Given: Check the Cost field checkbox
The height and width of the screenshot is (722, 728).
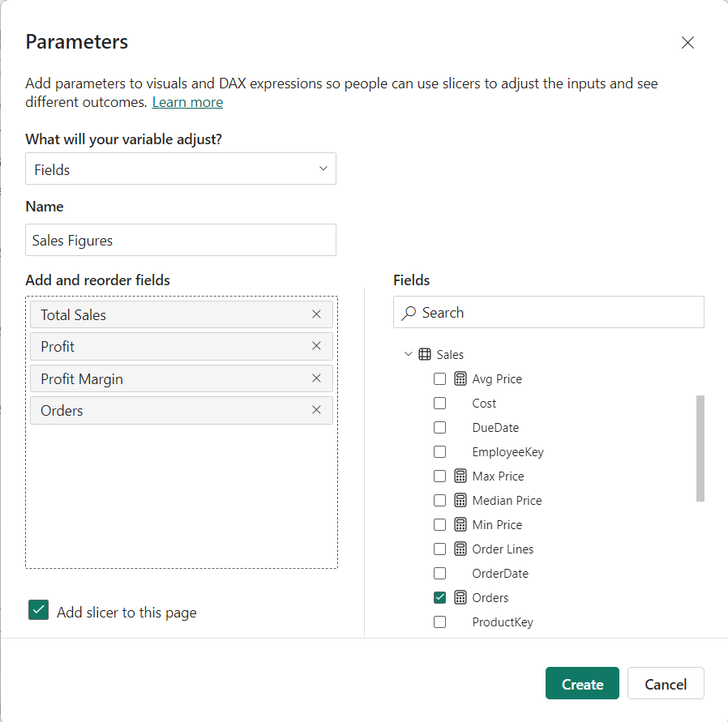Looking at the screenshot, I should point(439,403).
